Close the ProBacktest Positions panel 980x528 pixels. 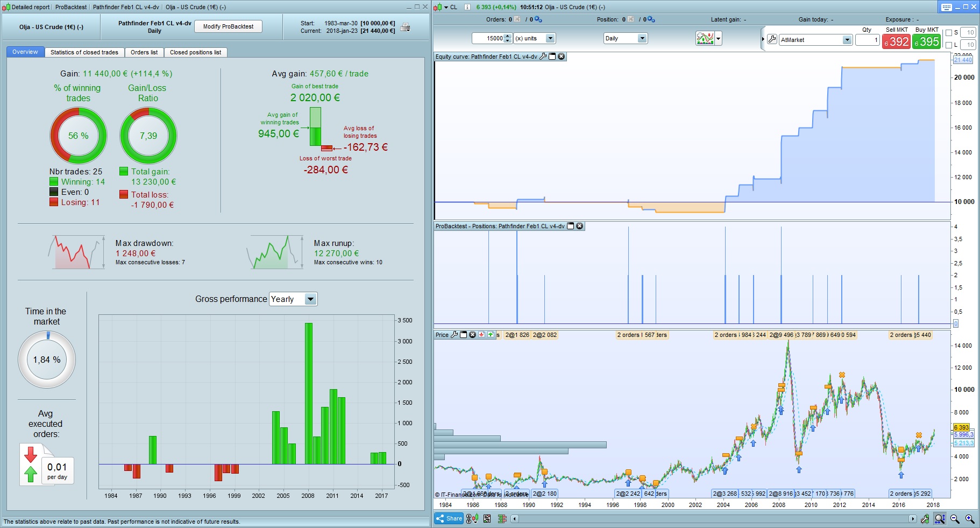click(580, 226)
